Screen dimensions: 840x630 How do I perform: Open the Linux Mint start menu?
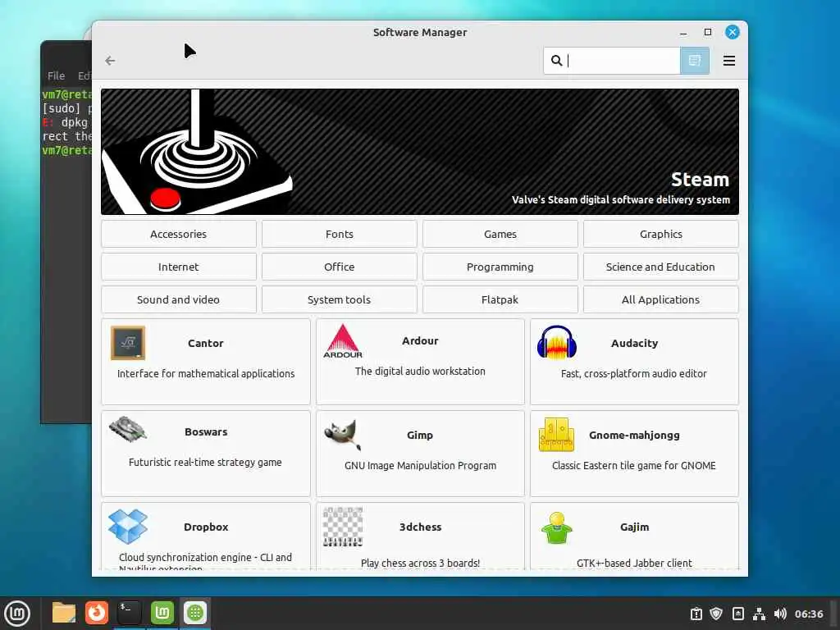coord(17,614)
